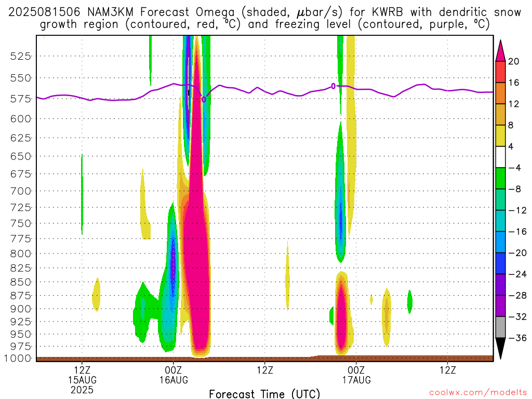Click the chart title line starting growth region
This screenshot has width=532, height=399.
(x=264, y=25)
